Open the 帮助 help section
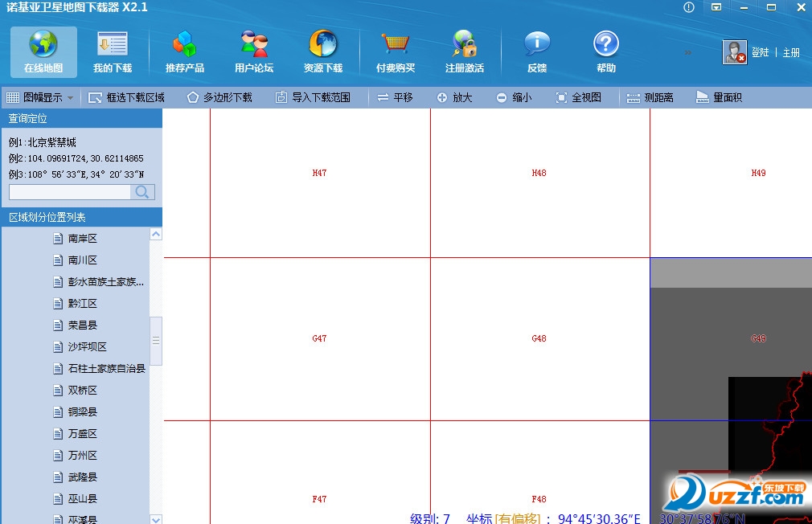The width and height of the screenshot is (812, 524). (606, 51)
